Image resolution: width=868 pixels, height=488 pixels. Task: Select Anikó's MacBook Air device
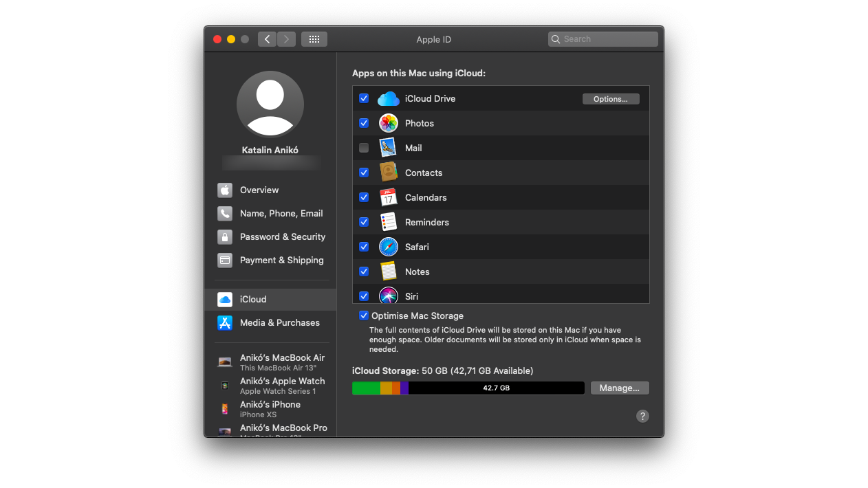270,362
